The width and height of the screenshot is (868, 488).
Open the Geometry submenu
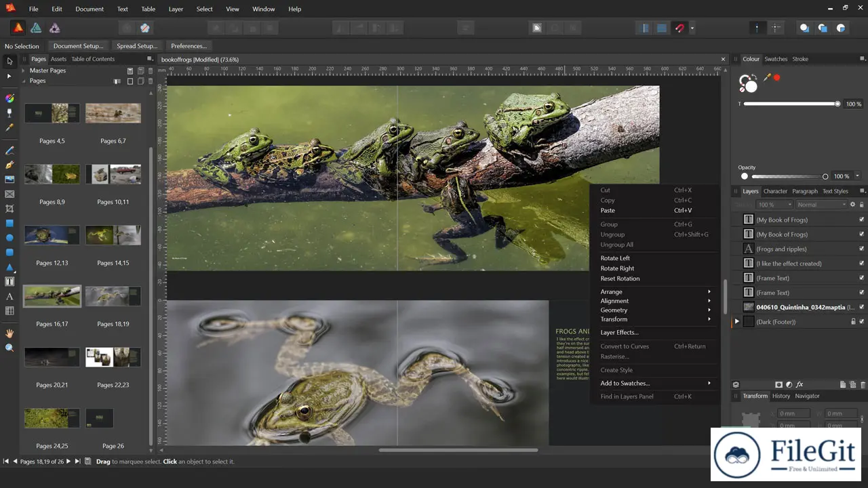pyautogui.click(x=655, y=310)
